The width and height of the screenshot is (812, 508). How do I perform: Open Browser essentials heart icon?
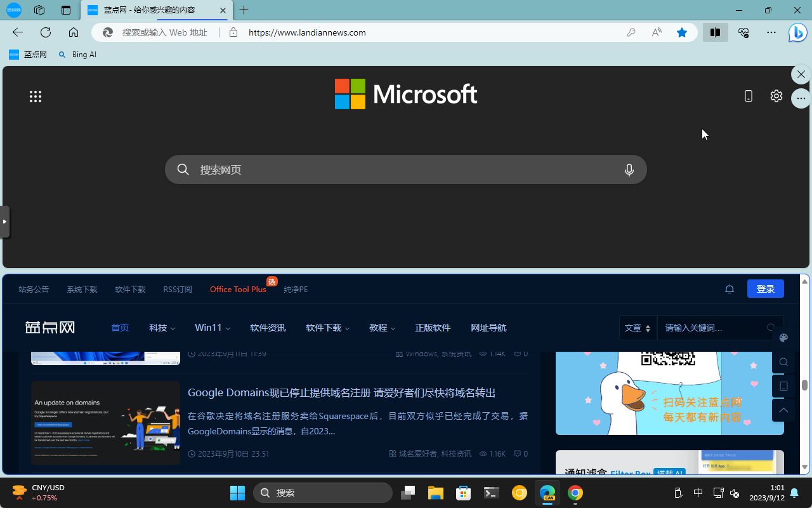pyautogui.click(x=743, y=32)
